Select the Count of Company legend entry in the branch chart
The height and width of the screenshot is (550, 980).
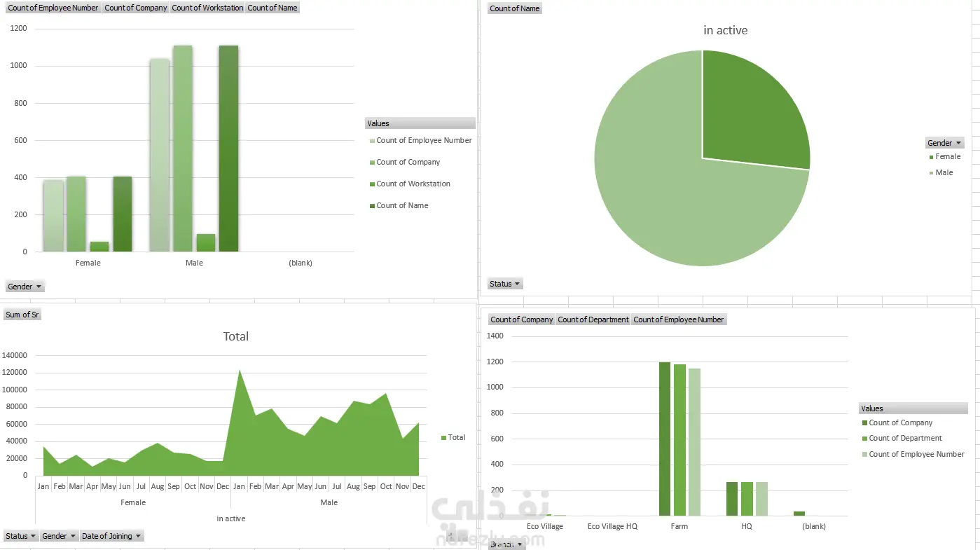click(897, 422)
